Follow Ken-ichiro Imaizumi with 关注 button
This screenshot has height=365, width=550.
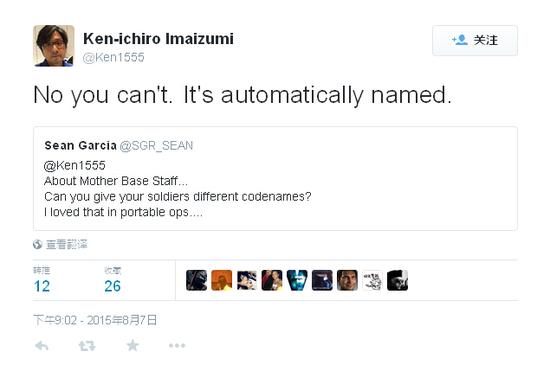tap(475, 40)
